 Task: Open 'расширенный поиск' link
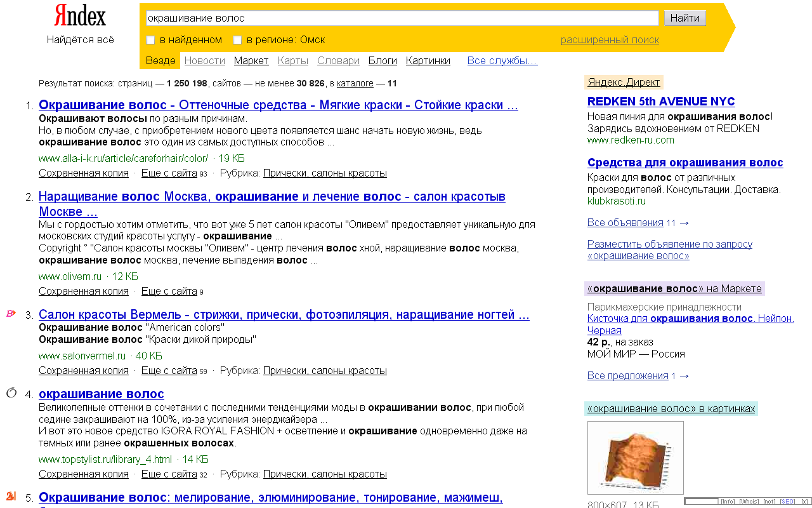tap(611, 39)
